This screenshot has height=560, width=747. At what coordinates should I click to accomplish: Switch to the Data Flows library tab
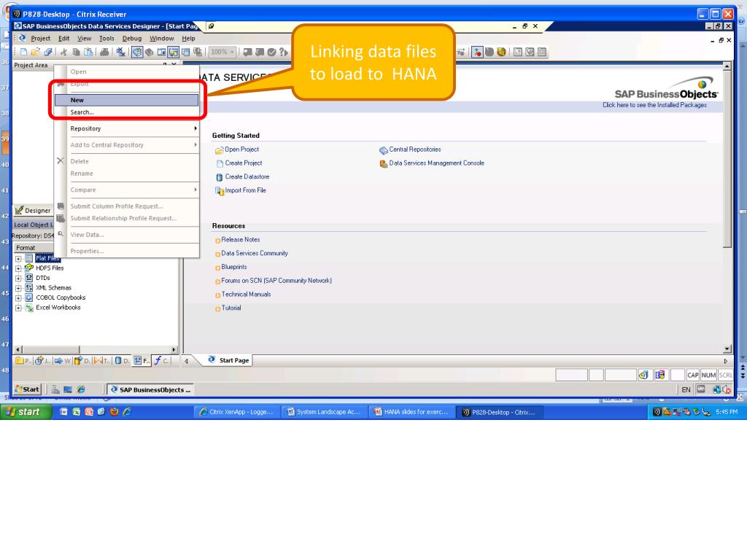pos(82,361)
